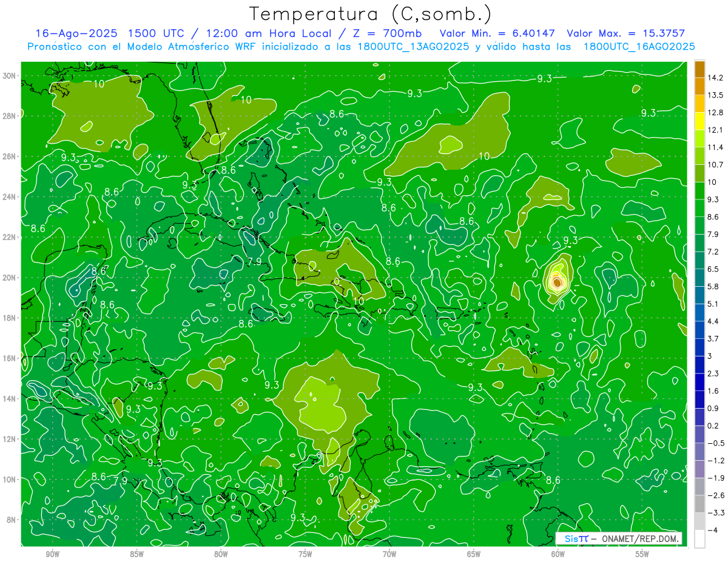
Task: Click the 26N latitude label
Action: click(x=10, y=156)
